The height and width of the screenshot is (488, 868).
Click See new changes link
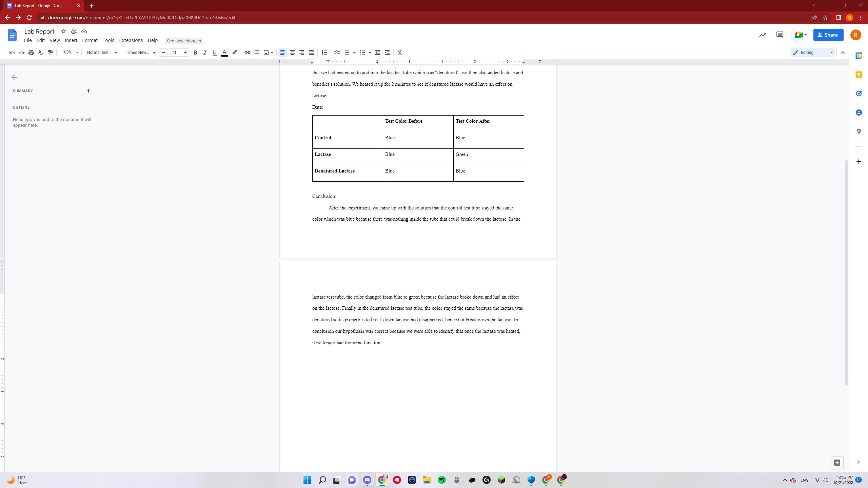184,41
